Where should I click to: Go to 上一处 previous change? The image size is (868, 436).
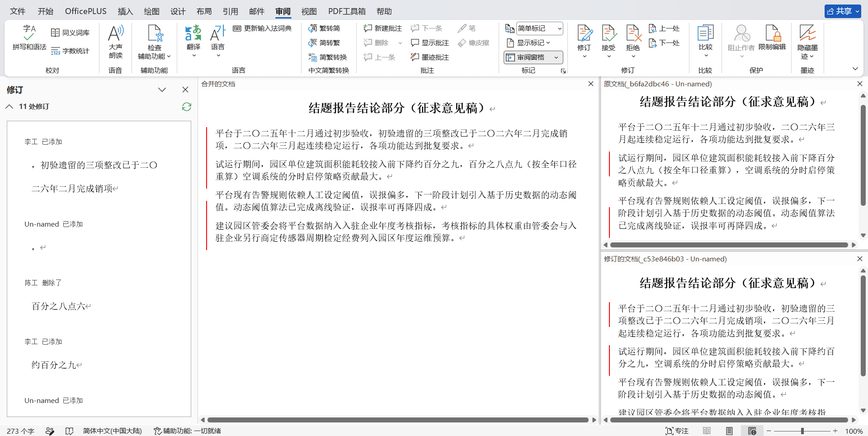pos(664,28)
